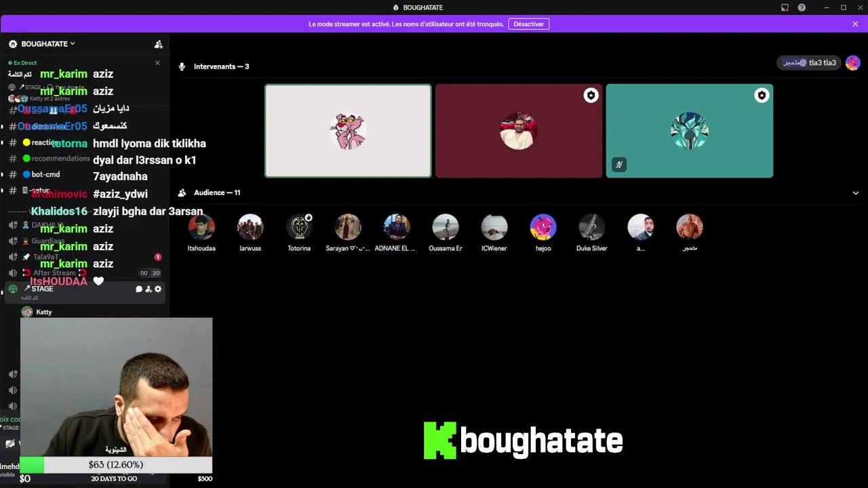Image resolution: width=868 pixels, height=488 pixels.
Task: Open Duke Silver audience avatar
Action: (x=592, y=228)
